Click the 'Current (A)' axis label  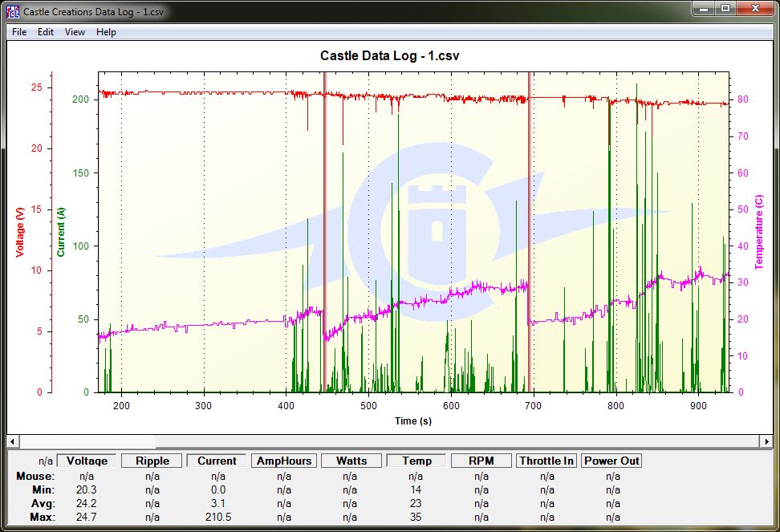click(x=61, y=232)
